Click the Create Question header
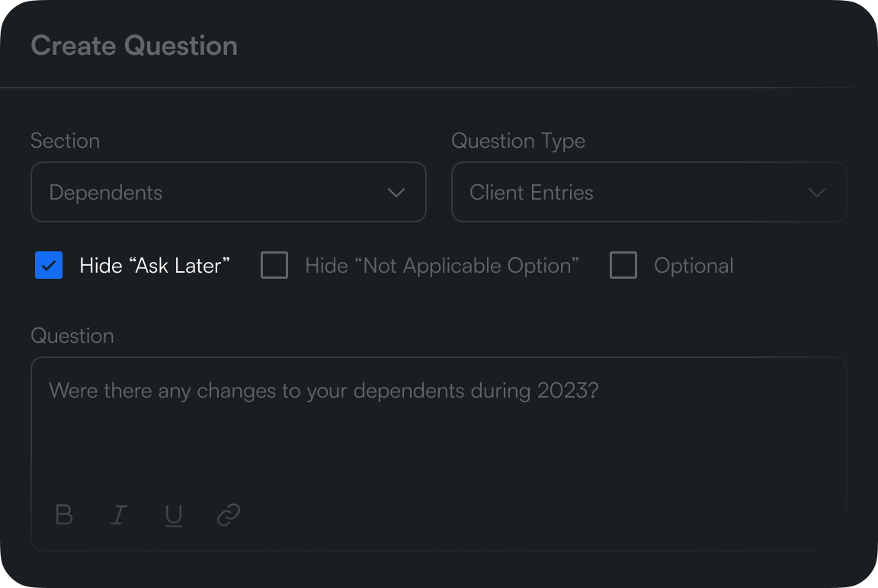This screenshot has height=588, width=878. pyautogui.click(x=133, y=46)
